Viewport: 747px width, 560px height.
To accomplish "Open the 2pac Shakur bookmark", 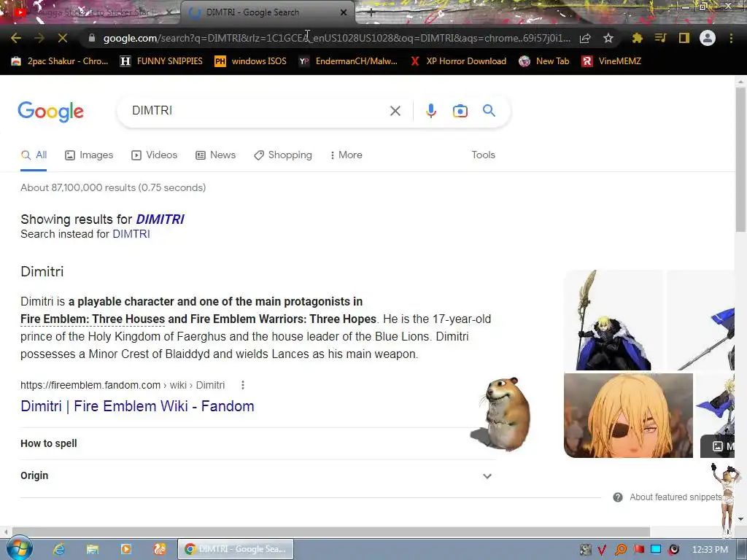I will click(60, 61).
